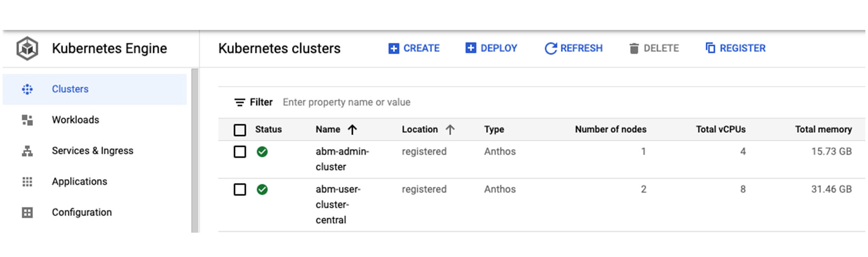Open Configuration in the sidebar
Screen dimensions: 868x257
[x=95, y=212]
